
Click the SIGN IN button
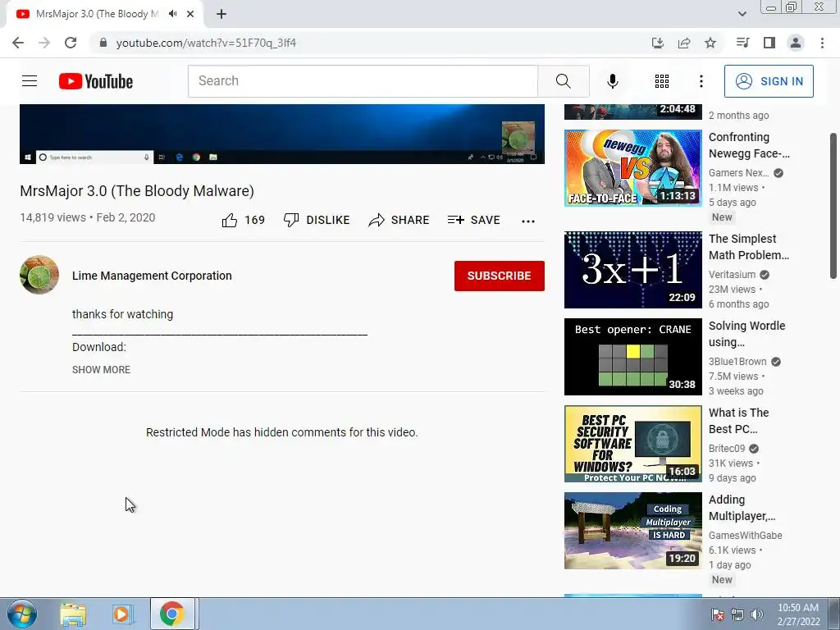[x=769, y=81]
